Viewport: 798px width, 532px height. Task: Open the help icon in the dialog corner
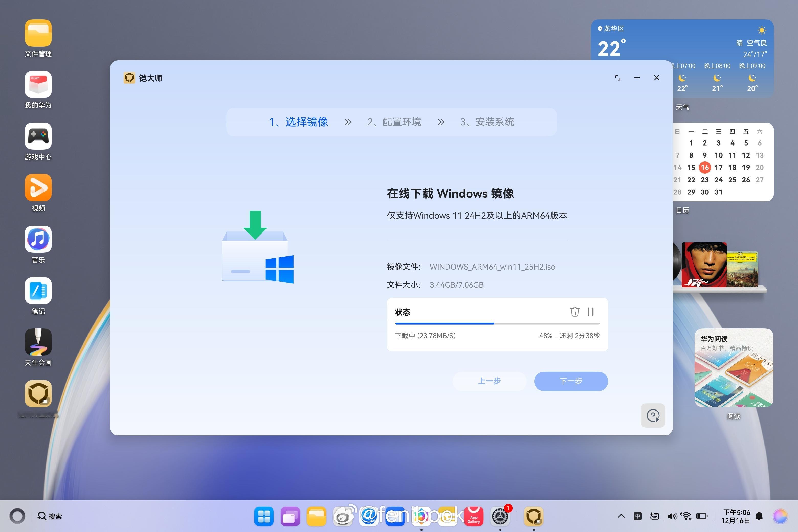[653, 415]
